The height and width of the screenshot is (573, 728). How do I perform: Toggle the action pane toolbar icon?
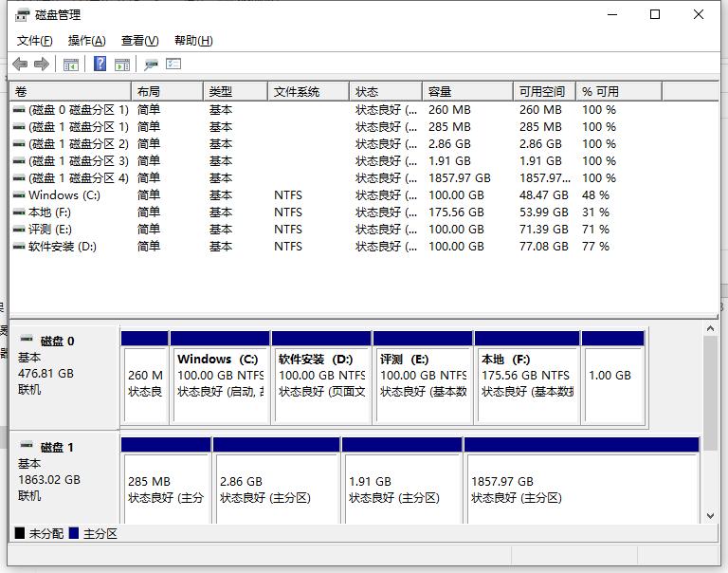click(121, 64)
